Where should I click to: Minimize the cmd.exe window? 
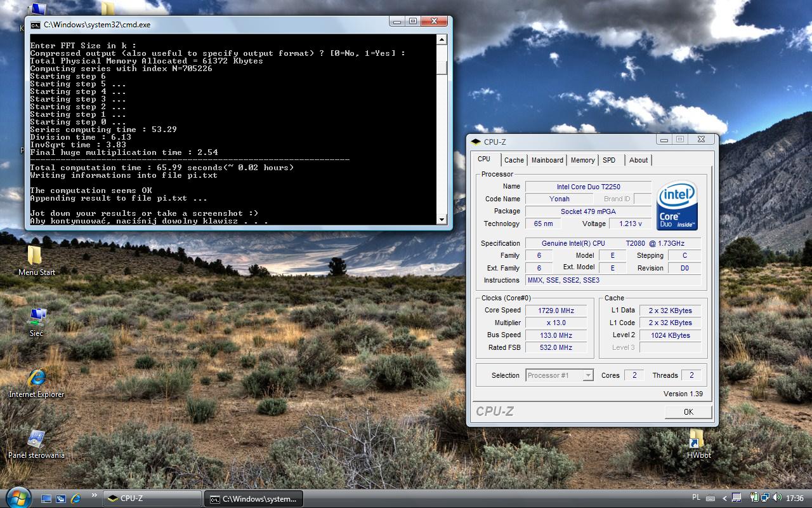[398, 22]
